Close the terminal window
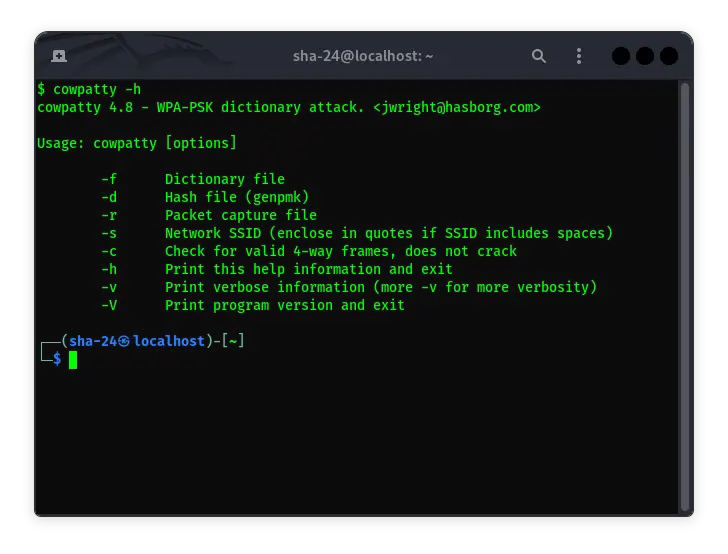 tap(668, 56)
